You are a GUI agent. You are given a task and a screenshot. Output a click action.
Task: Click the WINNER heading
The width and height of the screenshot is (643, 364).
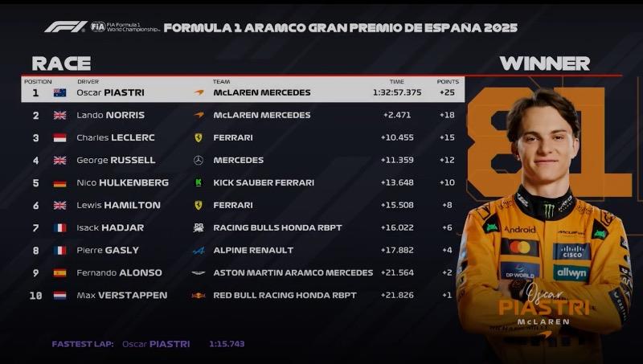[545, 63]
